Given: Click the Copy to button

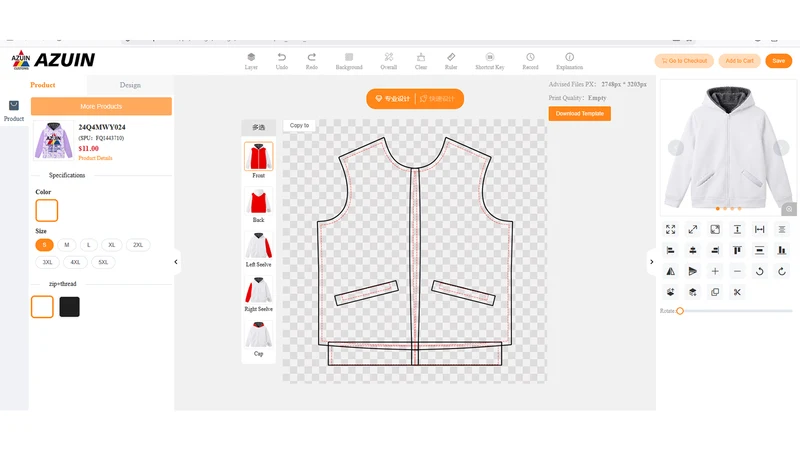Looking at the screenshot, I should (299, 125).
